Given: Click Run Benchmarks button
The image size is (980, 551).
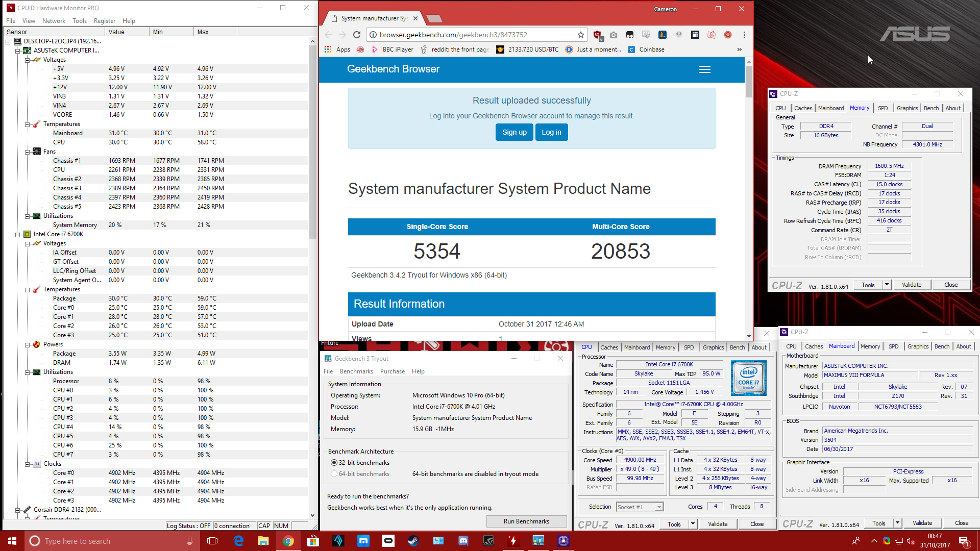Looking at the screenshot, I should 526,521.
